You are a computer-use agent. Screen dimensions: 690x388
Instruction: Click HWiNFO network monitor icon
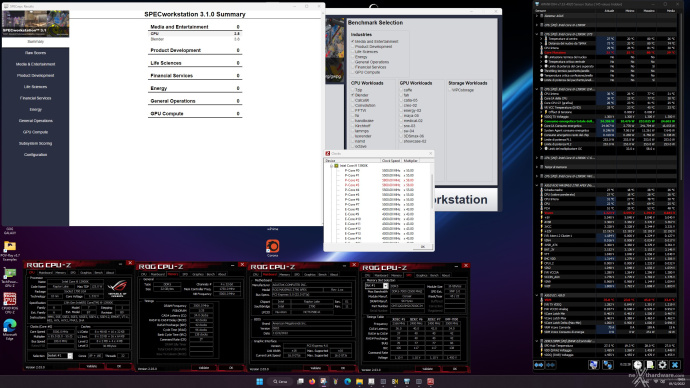click(594, 365)
